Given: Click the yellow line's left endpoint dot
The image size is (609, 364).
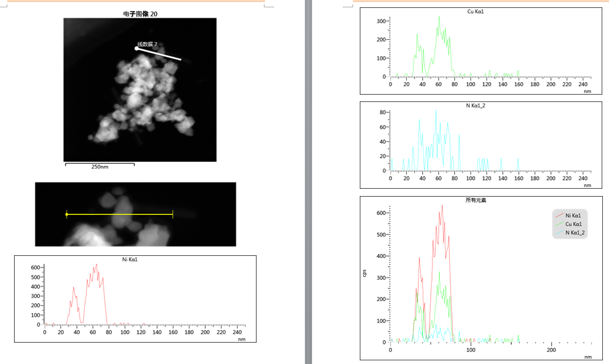Looking at the screenshot, I should (x=67, y=214).
